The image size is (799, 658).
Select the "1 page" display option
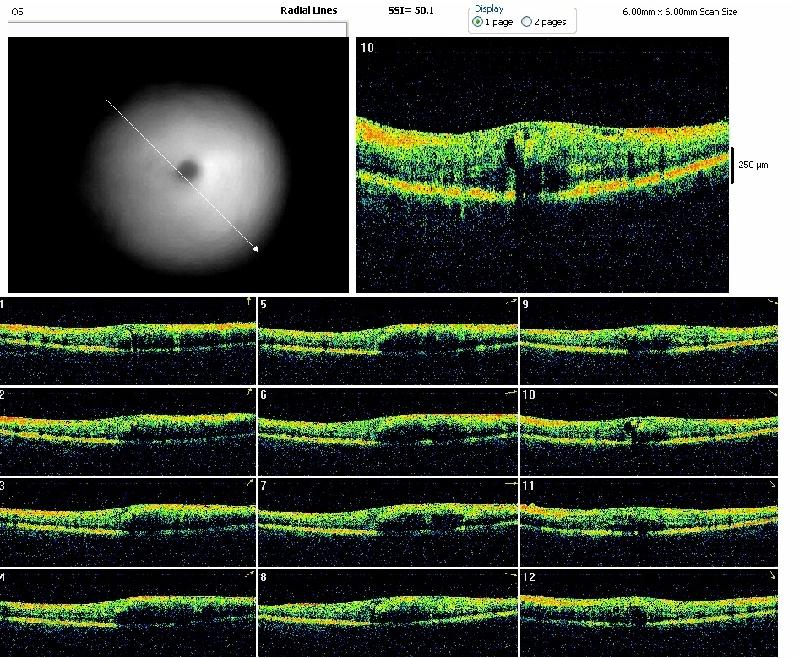pos(477,22)
